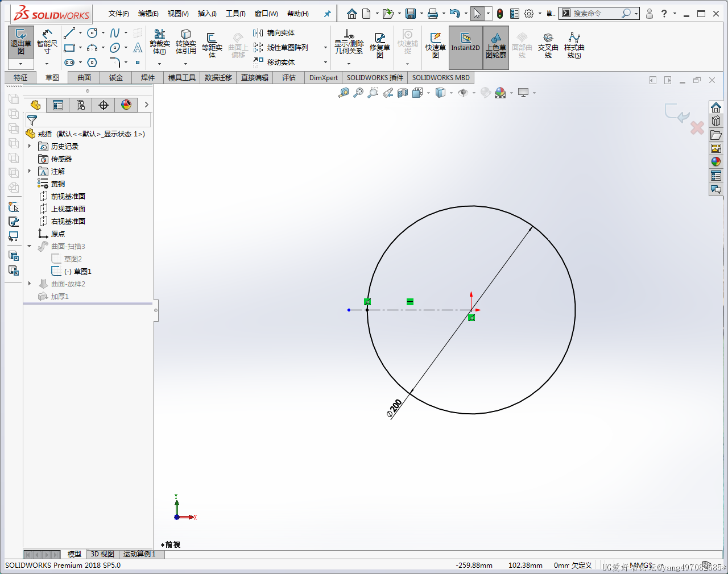Image resolution: width=728 pixels, height=574 pixels.
Task: Open the ConfigurationManager tab icon
Action: 81,105
